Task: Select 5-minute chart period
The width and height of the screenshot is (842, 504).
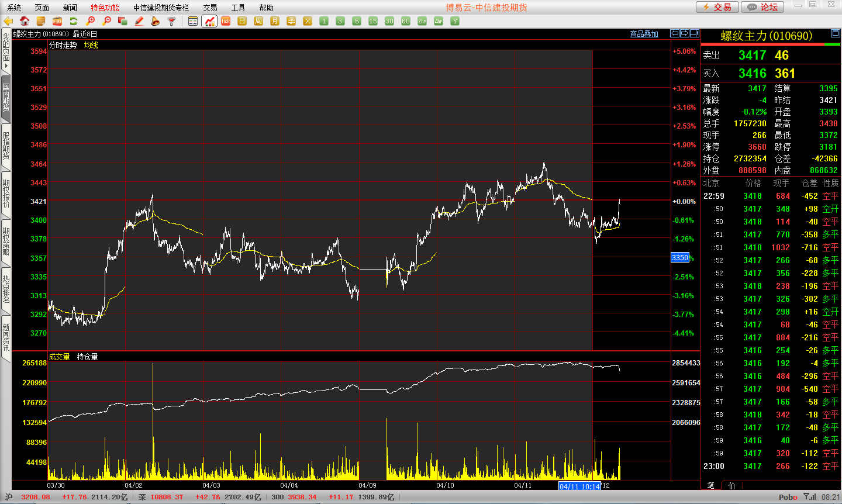Action: pyautogui.click(x=357, y=21)
